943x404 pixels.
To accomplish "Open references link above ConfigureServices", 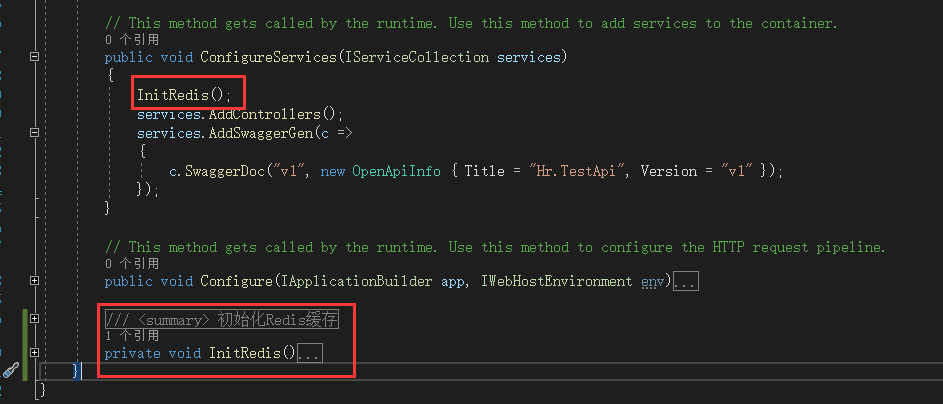I will click(131, 40).
